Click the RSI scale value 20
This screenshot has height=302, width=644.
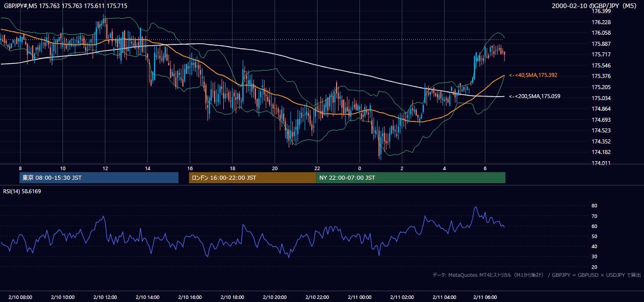click(x=594, y=267)
